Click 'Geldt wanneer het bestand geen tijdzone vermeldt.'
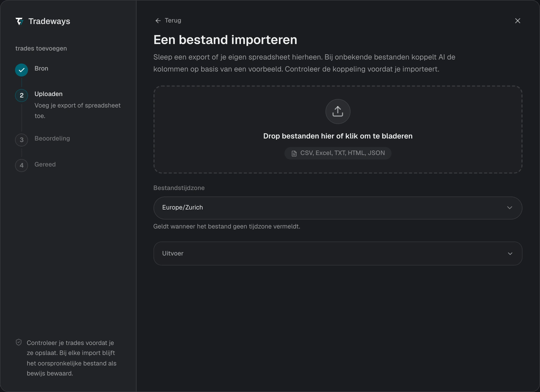This screenshot has width=540, height=392. [227, 226]
